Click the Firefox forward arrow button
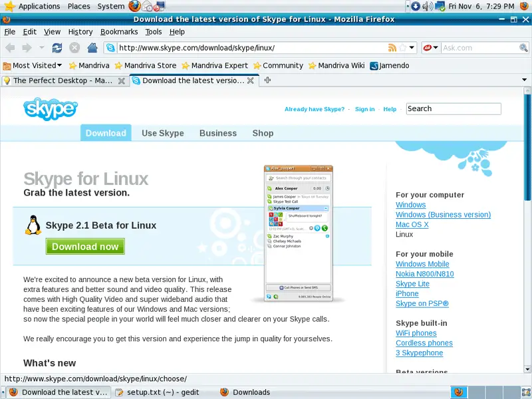 point(27,48)
